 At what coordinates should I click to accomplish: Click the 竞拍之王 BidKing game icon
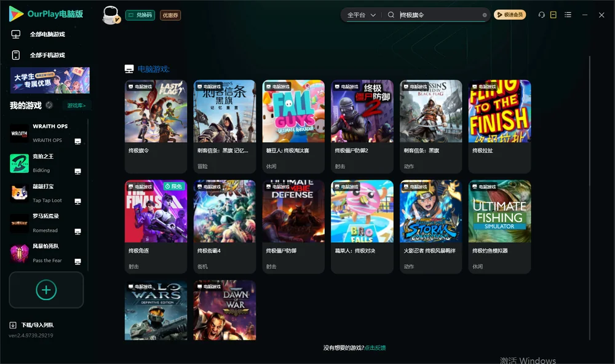point(19,164)
